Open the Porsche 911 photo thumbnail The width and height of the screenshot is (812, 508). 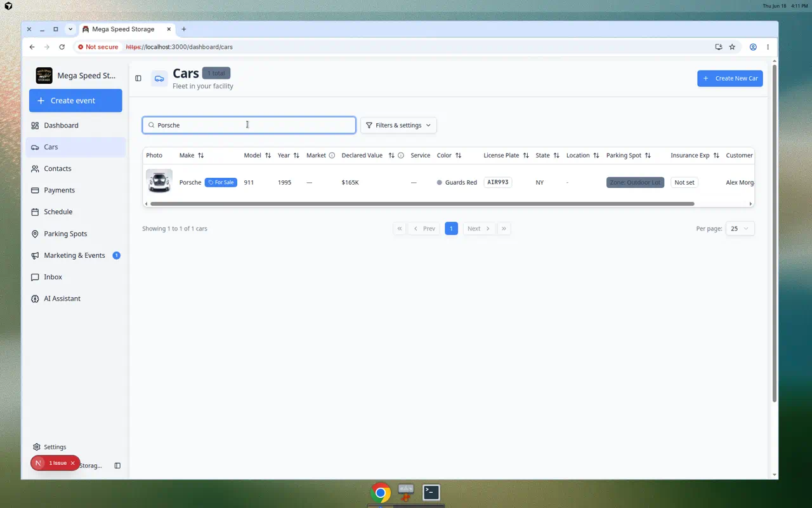point(159,182)
